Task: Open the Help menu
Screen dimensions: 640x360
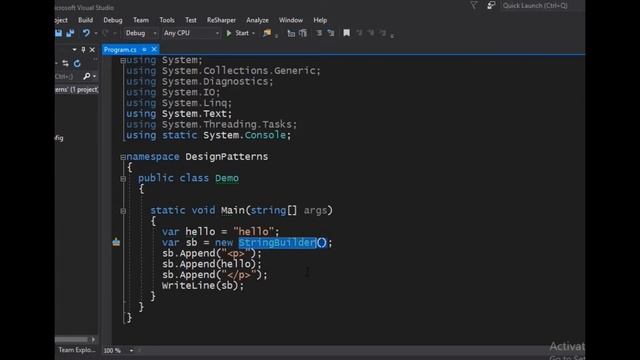Action: coord(320,20)
